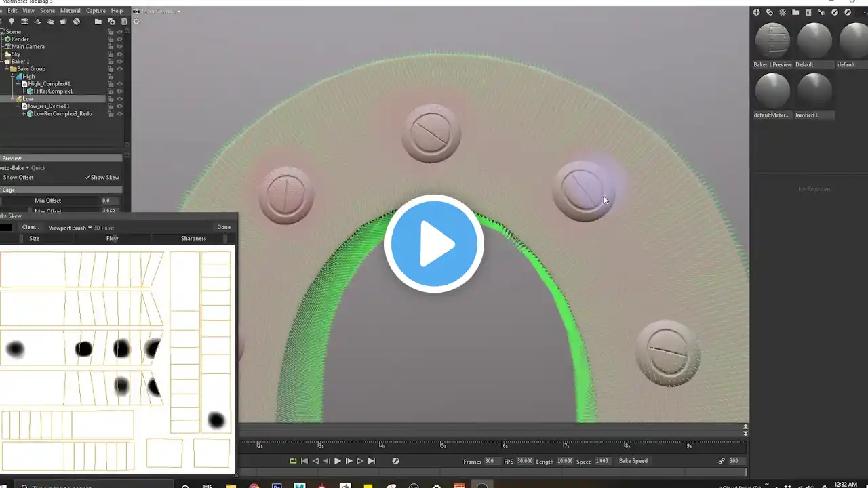Viewport: 868px width, 488px height.
Task: Add a new light from scene toolbar
Action: pyautogui.click(x=12, y=22)
